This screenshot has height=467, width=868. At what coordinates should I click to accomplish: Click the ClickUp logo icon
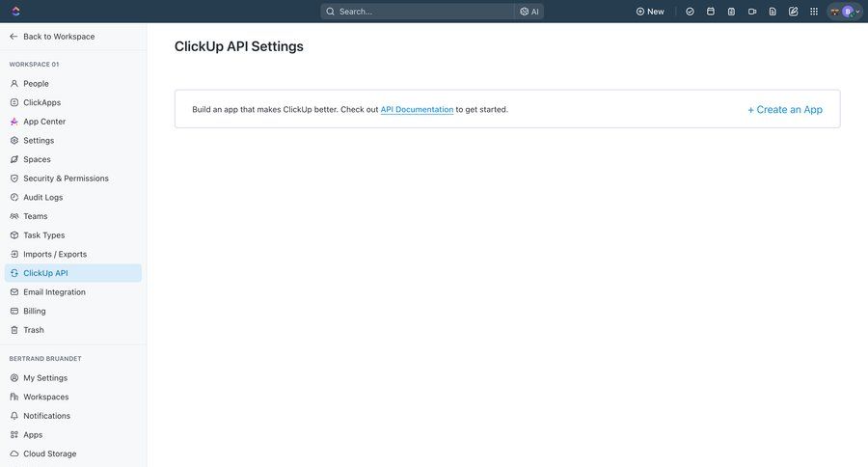click(x=15, y=11)
